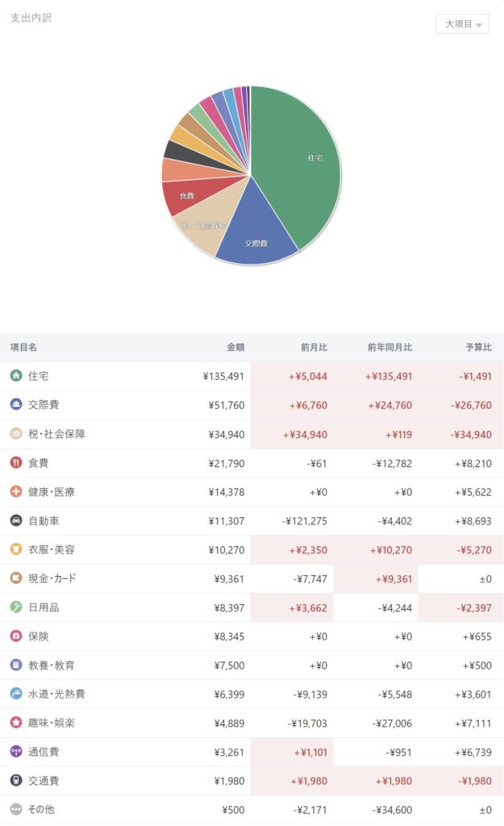Viewport: 504px width, 826px height.
Task: Open the 大項目 dropdown
Action: (462, 24)
